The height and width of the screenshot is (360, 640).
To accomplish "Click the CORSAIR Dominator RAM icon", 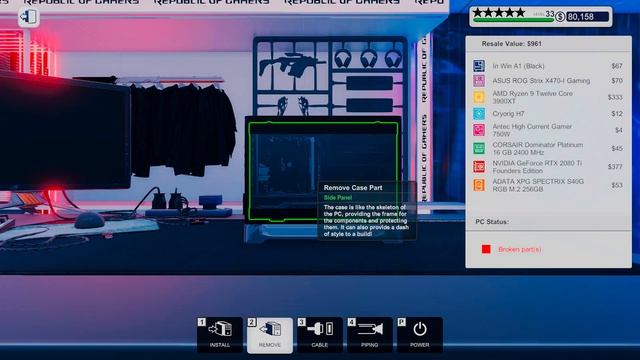I will pos(479,148).
